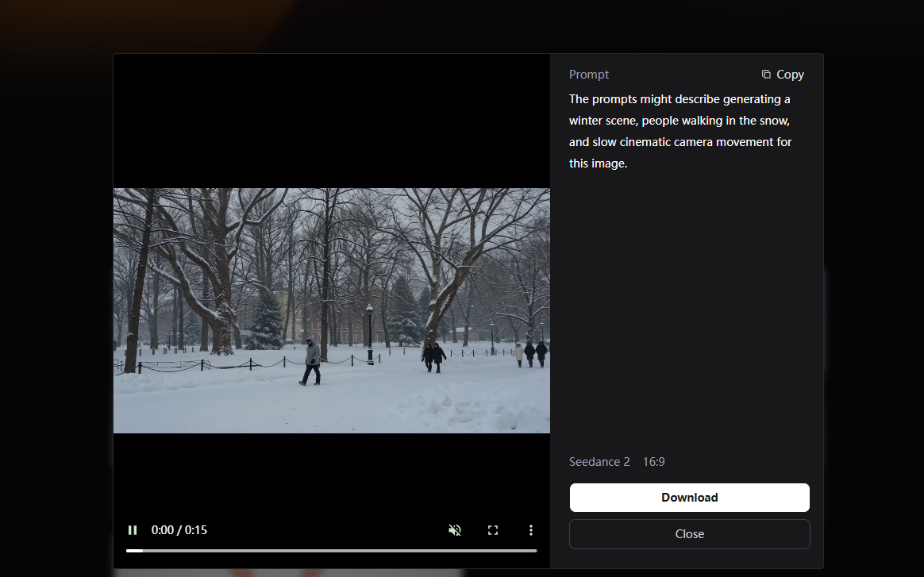924x577 pixels.
Task: Close the video preview dialog
Action: (x=689, y=534)
